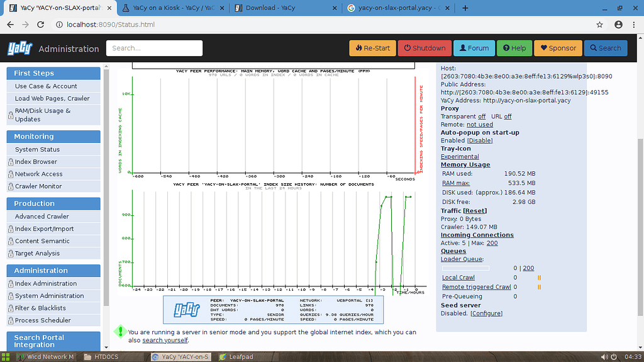This screenshot has width=644, height=362.
Task: Open RAM/Disk Usage & Updates
Action: 53,115
